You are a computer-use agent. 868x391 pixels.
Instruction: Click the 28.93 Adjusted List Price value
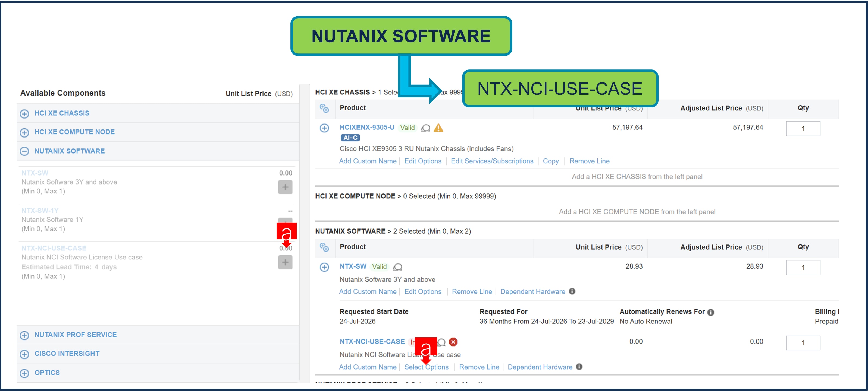(754, 266)
